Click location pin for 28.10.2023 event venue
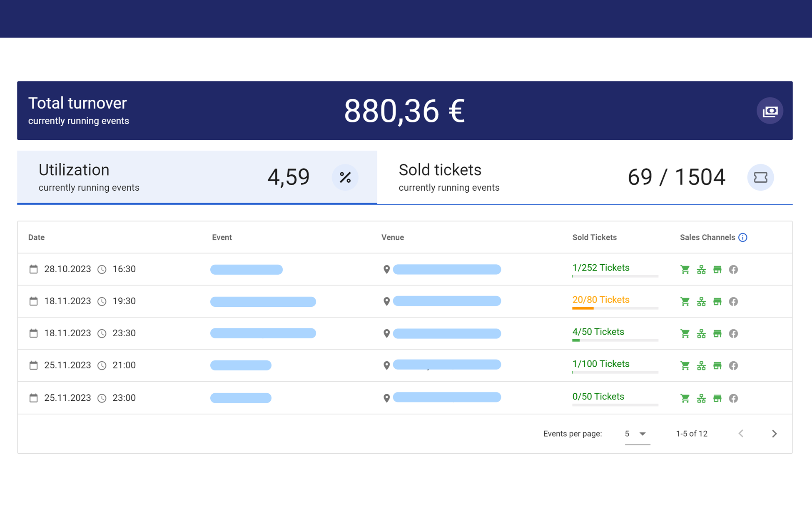This screenshot has height=524, width=812. [386, 269]
